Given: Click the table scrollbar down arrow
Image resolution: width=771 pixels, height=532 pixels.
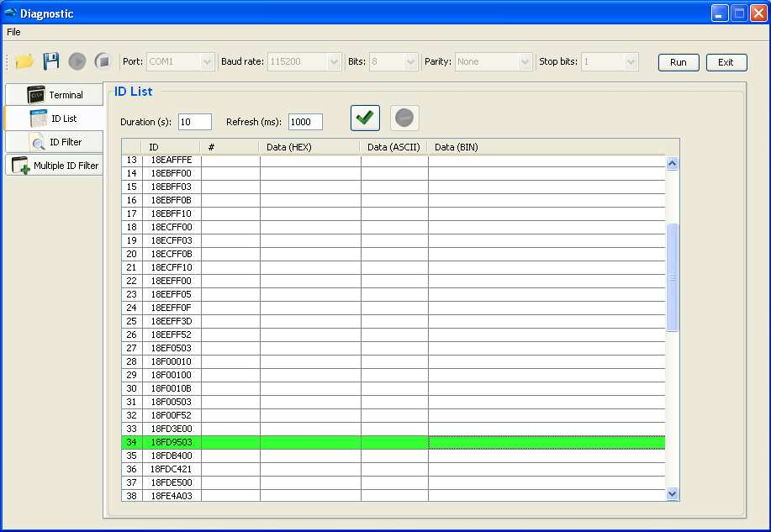Looking at the screenshot, I should click(672, 494).
